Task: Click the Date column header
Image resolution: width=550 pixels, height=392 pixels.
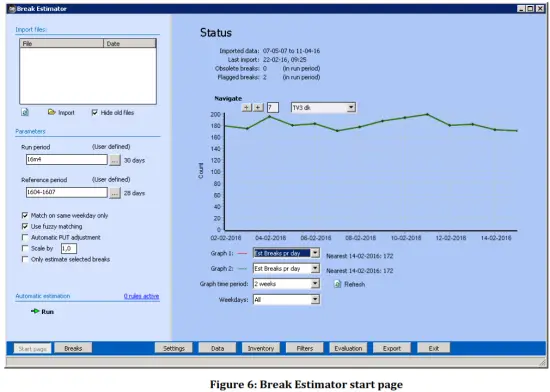Action: point(130,43)
